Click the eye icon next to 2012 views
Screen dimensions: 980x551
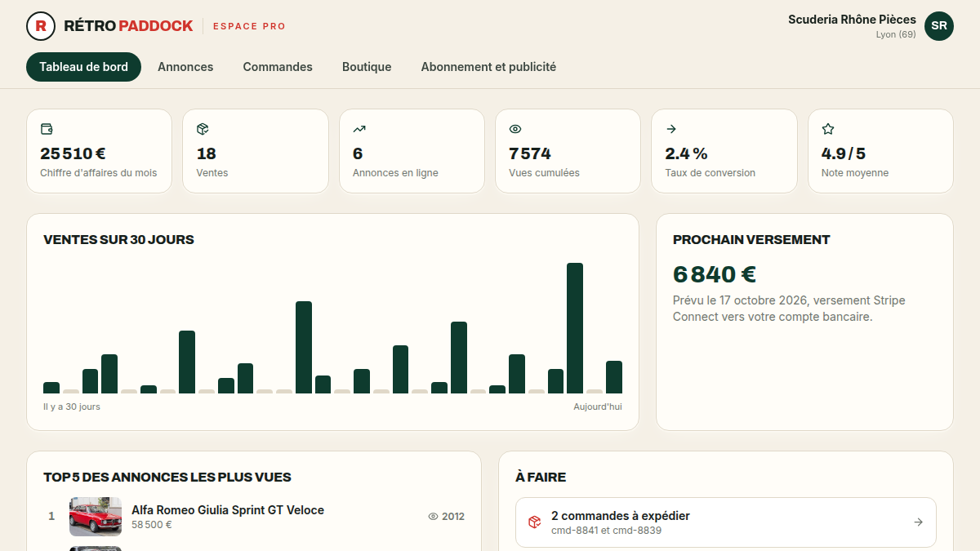(433, 517)
